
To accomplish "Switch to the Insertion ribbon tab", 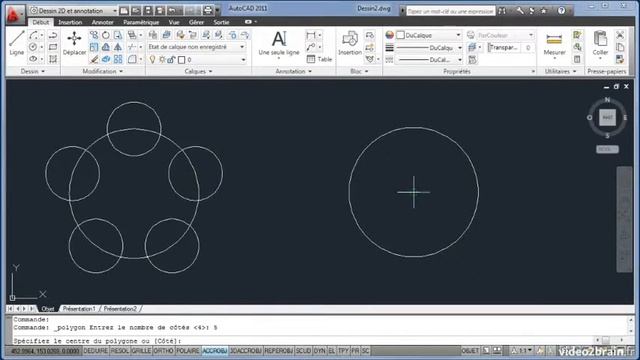I will pos(70,22).
